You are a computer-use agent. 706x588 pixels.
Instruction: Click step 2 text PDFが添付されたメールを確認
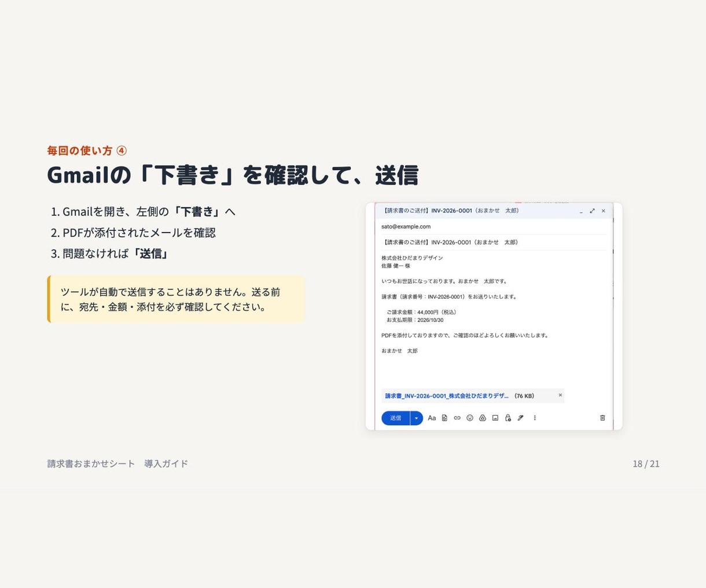139,232
